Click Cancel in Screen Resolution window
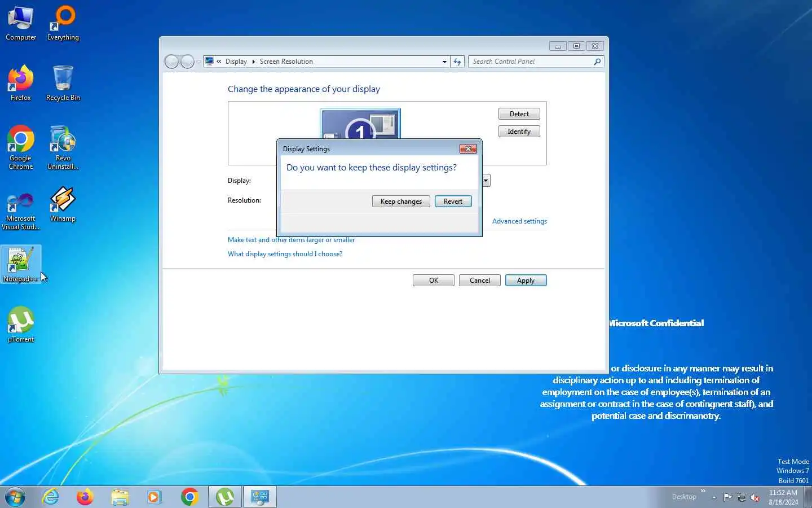The image size is (812, 508). click(479, 281)
